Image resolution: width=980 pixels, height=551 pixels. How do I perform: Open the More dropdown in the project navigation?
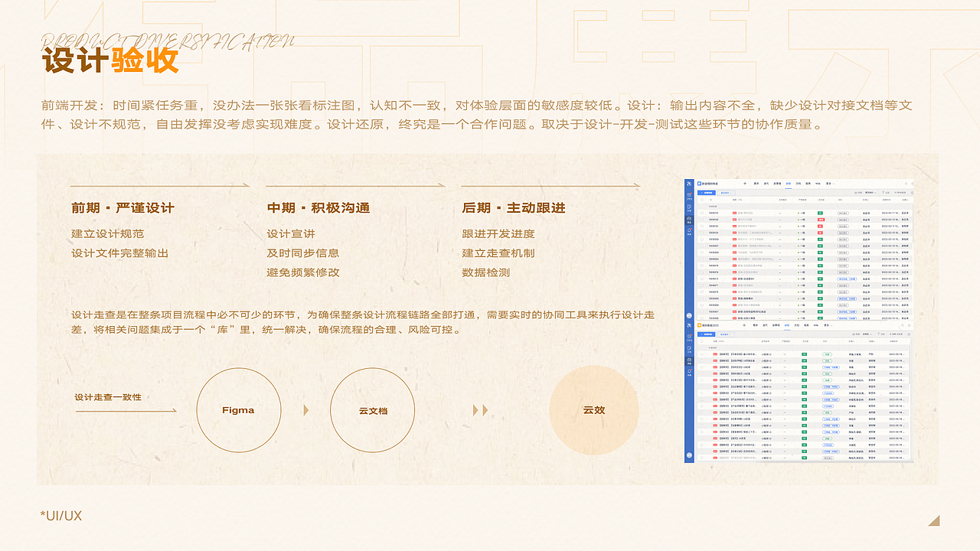pos(828,184)
